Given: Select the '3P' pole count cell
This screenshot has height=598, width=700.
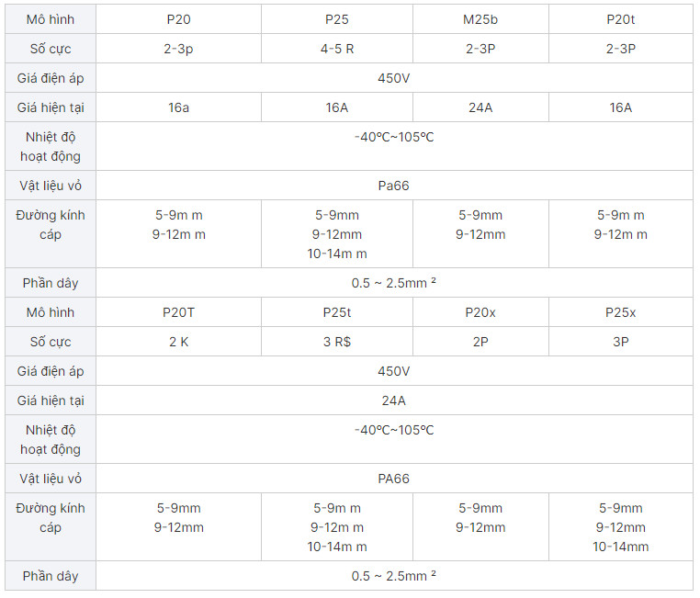Looking at the screenshot, I should (621, 342).
